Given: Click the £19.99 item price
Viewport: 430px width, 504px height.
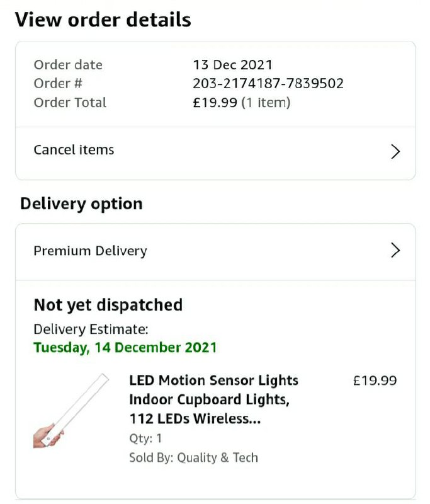Looking at the screenshot, I should pos(375,381).
